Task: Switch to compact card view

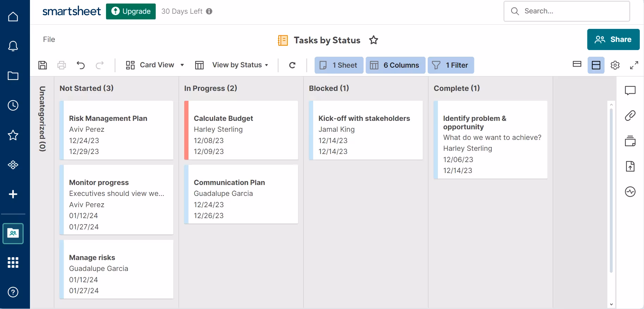Action: click(x=577, y=64)
